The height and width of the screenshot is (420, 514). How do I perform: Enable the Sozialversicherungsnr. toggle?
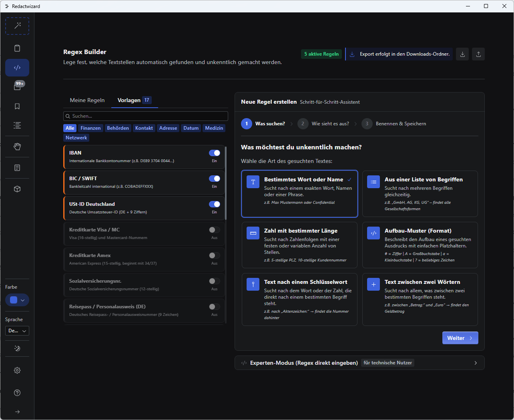coord(215,281)
